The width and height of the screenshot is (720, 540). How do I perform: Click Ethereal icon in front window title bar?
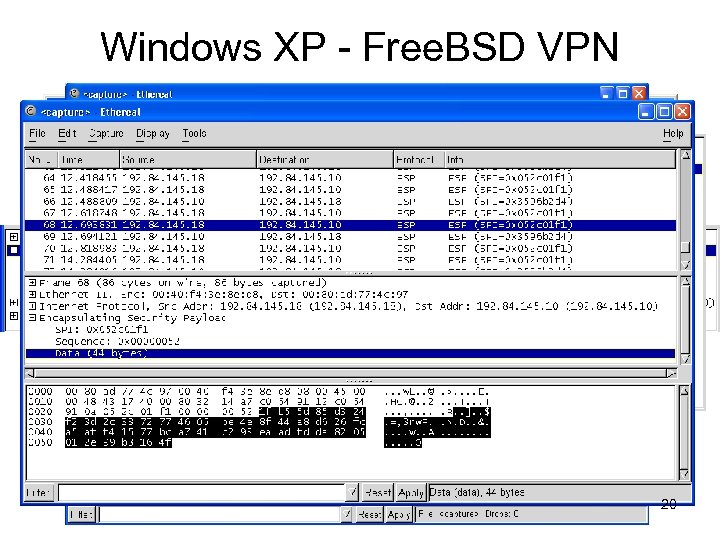(x=31, y=111)
